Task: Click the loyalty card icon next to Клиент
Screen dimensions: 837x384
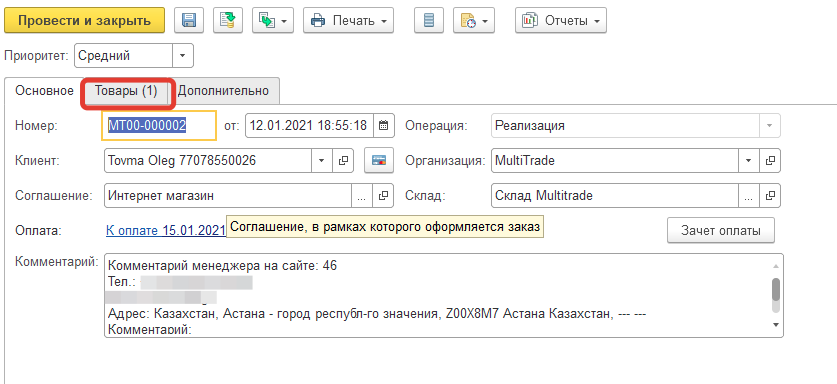Action: 379,160
